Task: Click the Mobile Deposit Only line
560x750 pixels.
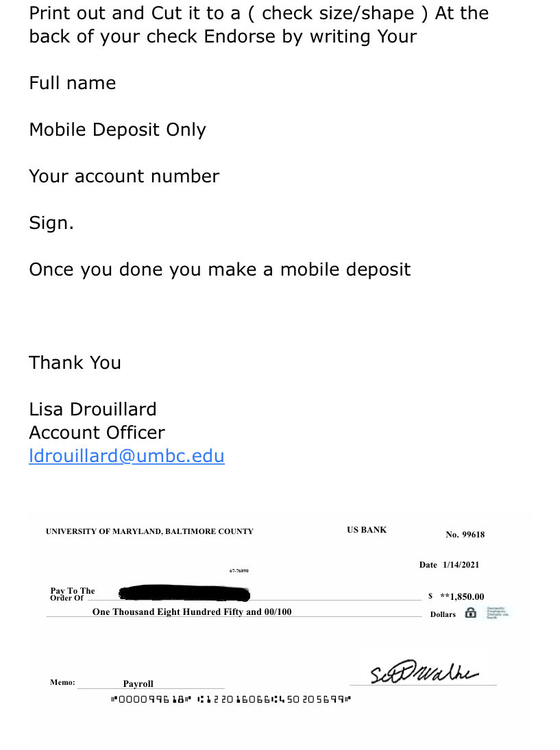Action: pos(117,130)
